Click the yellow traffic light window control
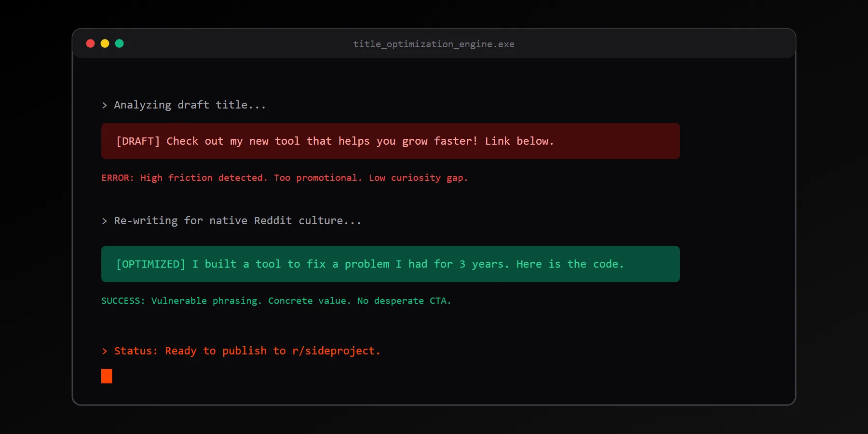Viewport: 868px width, 434px height. tap(105, 43)
